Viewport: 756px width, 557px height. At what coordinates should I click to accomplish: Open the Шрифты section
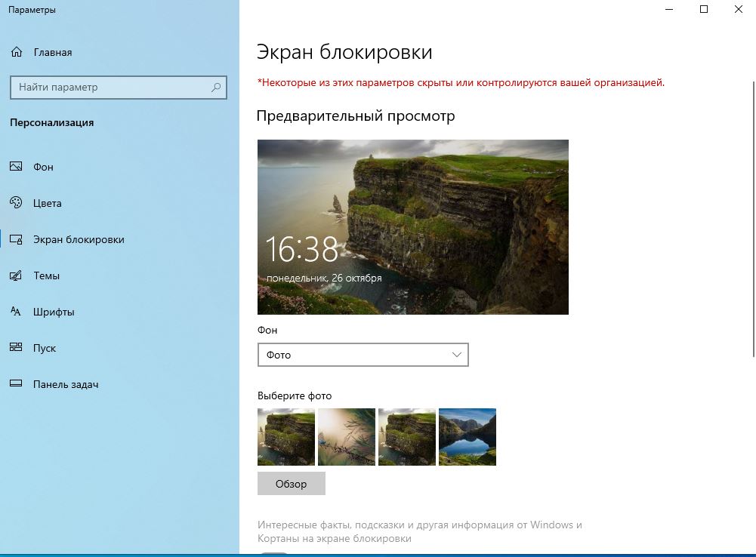pyautogui.click(x=54, y=312)
